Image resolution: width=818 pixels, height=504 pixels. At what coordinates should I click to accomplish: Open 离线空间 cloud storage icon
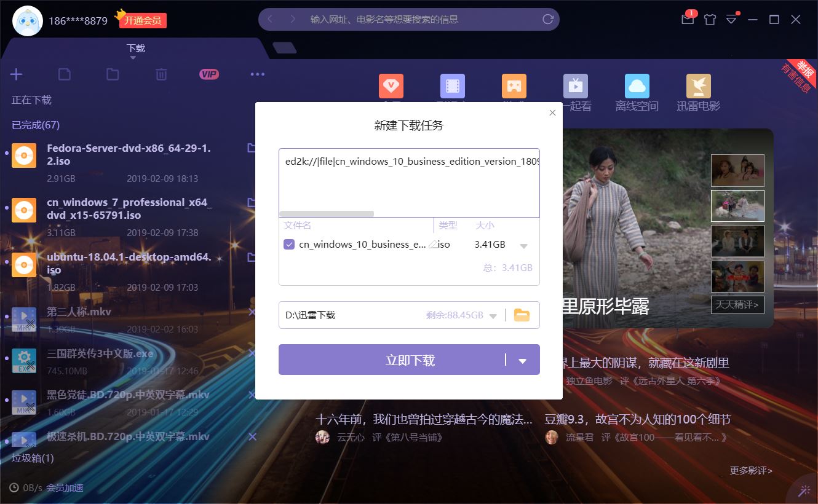pyautogui.click(x=637, y=86)
